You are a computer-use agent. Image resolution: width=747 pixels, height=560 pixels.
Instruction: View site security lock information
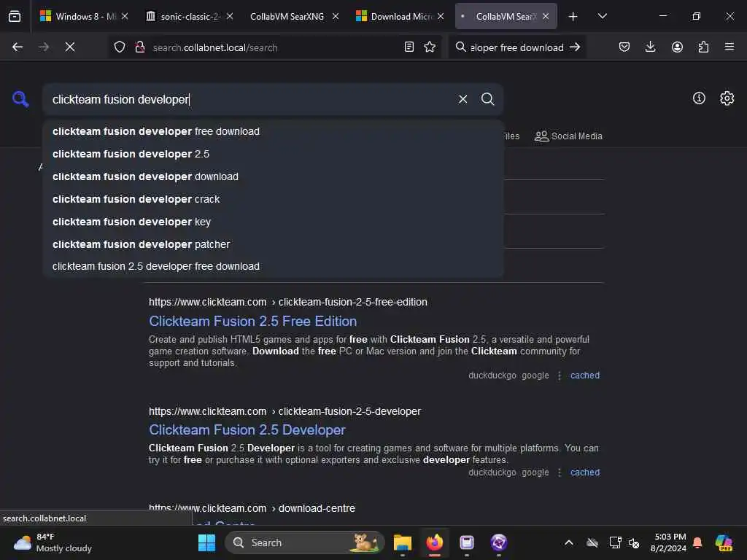click(139, 47)
